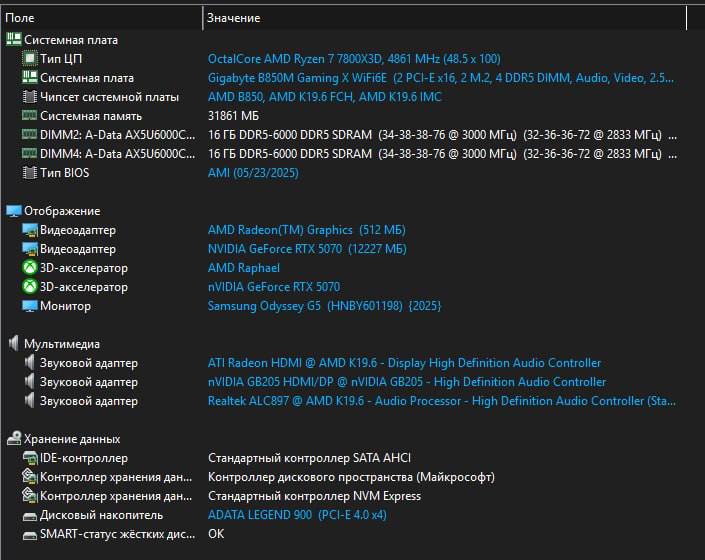
Task: Open the NVIDIA GeForce RTX 5070 (12227 МБ) link
Action: click(x=307, y=249)
